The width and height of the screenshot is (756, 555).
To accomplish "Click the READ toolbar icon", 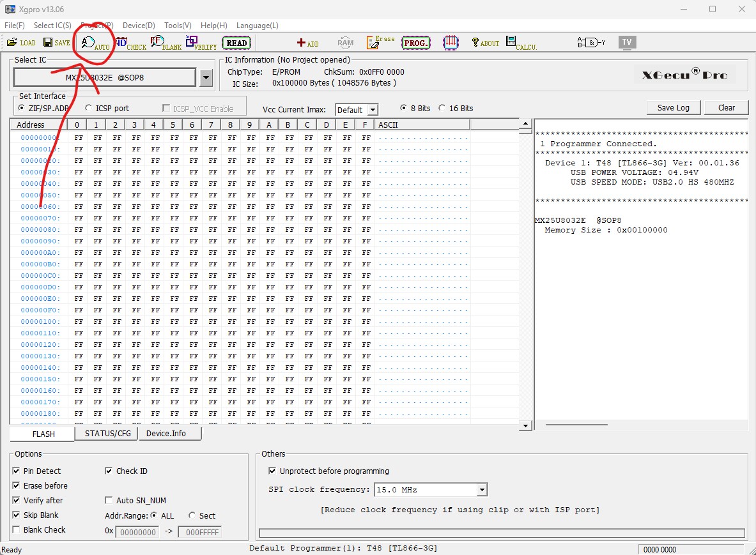I will pos(236,42).
